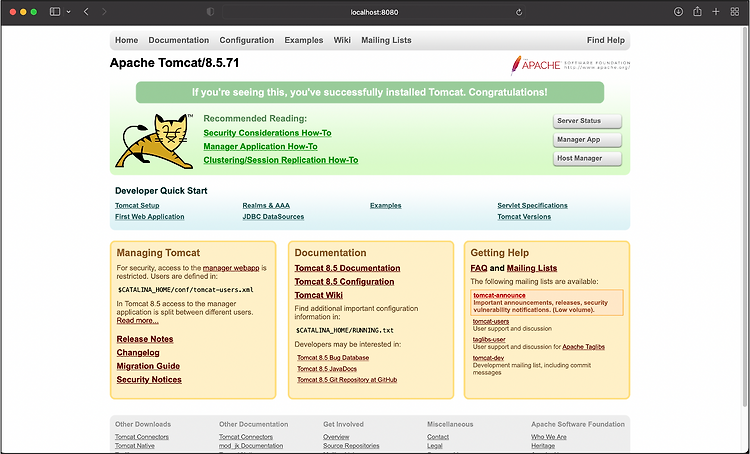Image resolution: width=750 pixels, height=454 pixels.
Task: Click the $CATALINA_HOME/RUNNING.txt text
Action: click(x=345, y=330)
